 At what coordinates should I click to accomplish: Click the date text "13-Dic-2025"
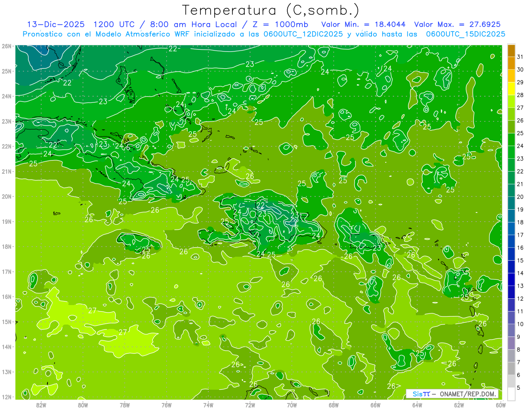(56, 24)
